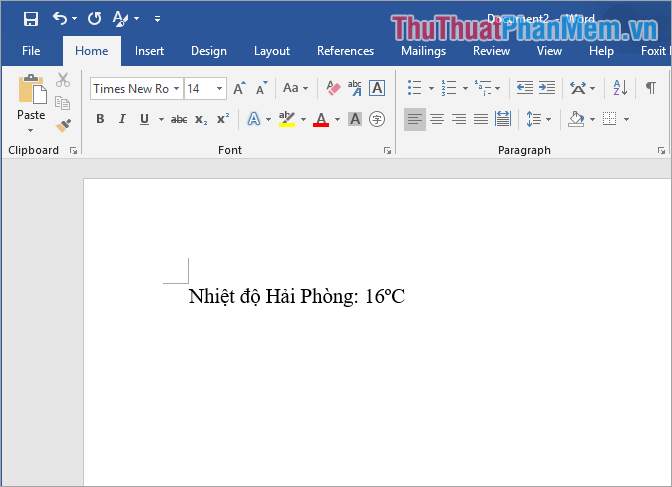Click the Increase Indent icon
This screenshot has width=672, height=487.
coord(547,88)
